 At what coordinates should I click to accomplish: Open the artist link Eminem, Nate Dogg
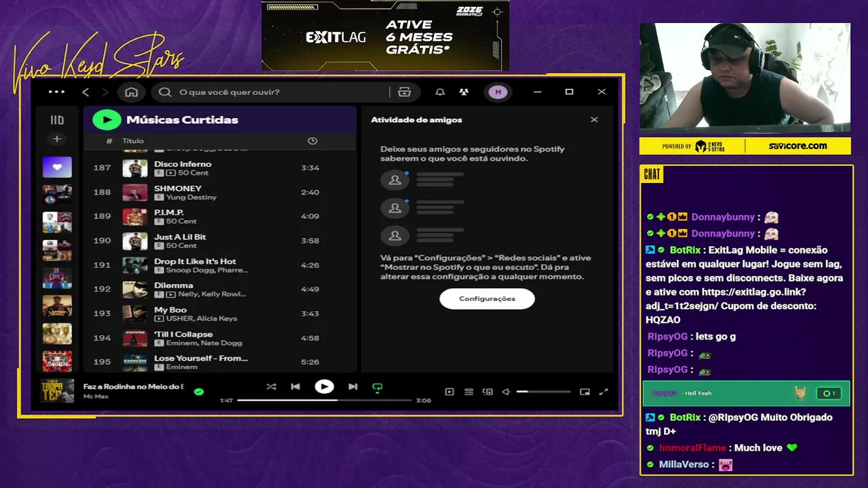[204, 343]
